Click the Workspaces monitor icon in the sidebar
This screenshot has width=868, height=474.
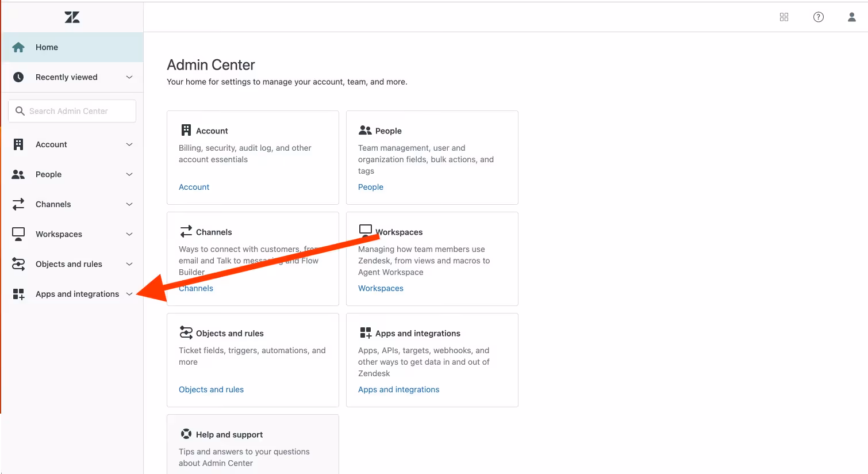[18, 234]
